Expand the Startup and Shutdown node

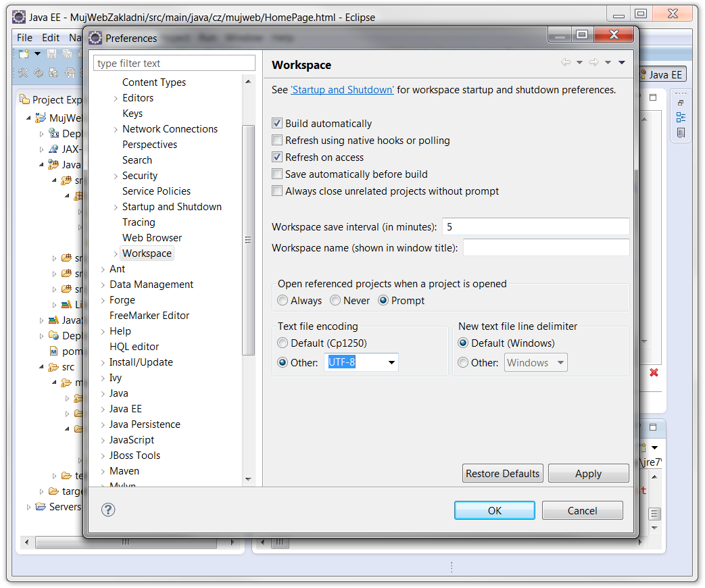tap(116, 207)
